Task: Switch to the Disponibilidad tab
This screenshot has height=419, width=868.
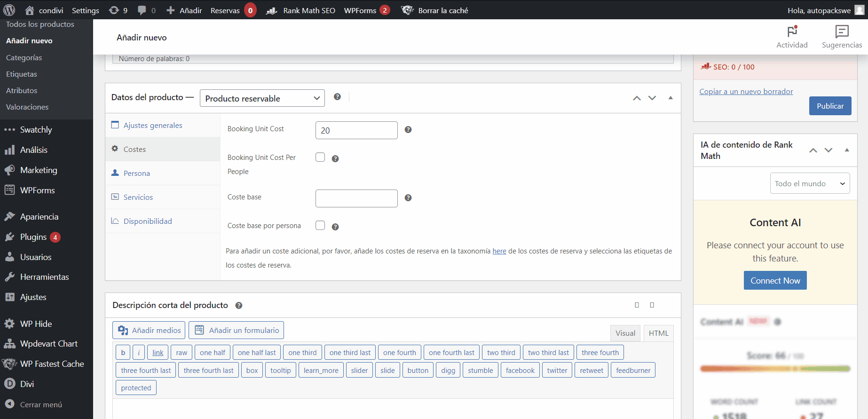Action: (148, 221)
